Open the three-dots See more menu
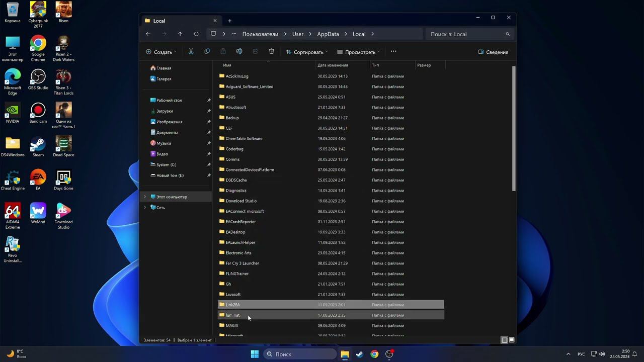The height and width of the screenshot is (362, 644). tap(393, 52)
